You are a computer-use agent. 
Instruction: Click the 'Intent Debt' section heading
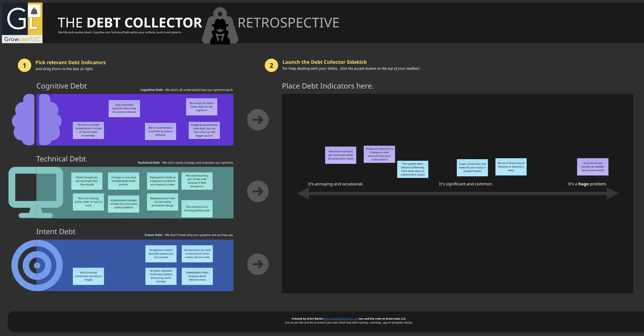(x=56, y=232)
